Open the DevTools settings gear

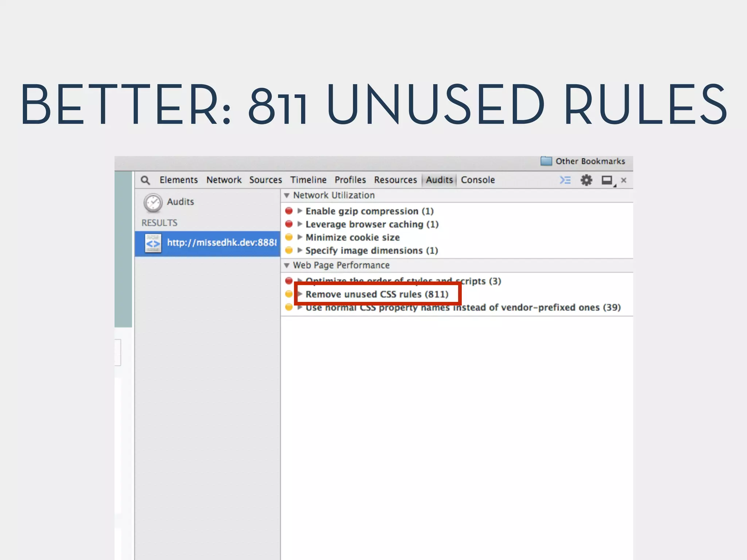(586, 180)
